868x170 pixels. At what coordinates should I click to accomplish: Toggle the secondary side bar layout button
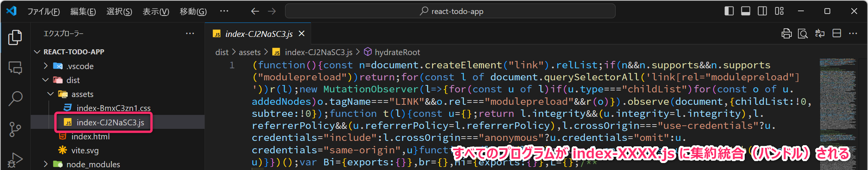point(762,11)
